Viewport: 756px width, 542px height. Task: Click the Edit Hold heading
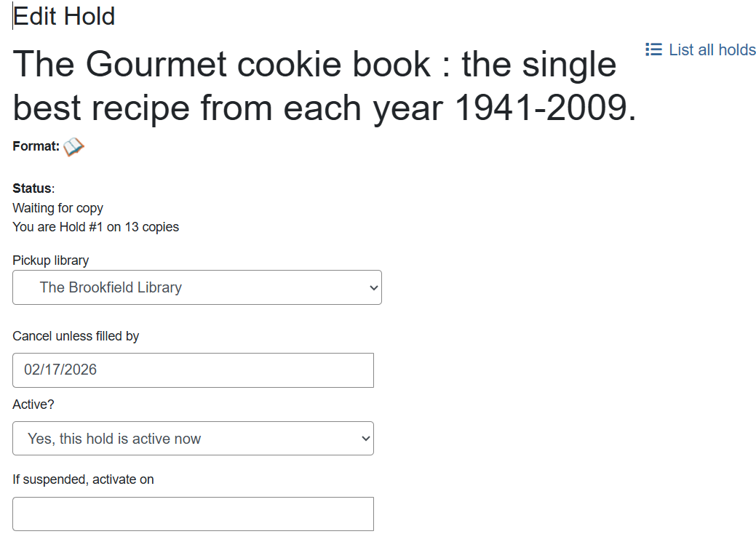pyautogui.click(x=64, y=16)
